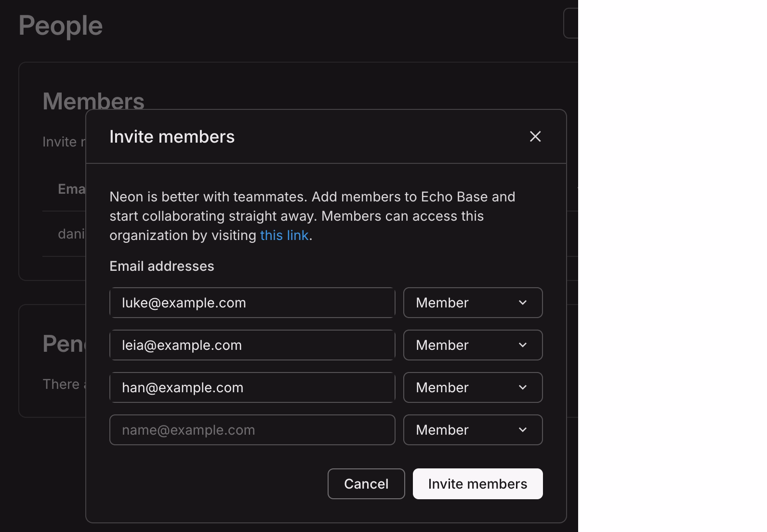
Task: Open the role dropdown for han@example.com
Action: pyautogui.click(x=472, y=387)
